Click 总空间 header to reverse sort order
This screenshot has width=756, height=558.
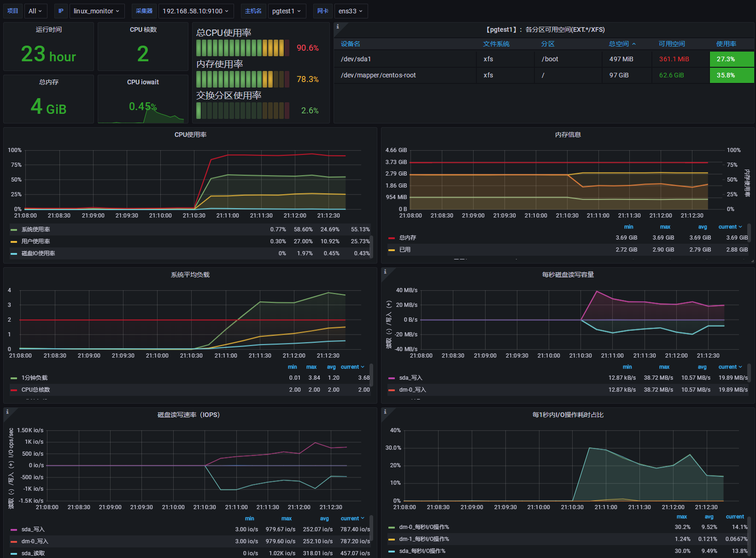click(620, 44)
